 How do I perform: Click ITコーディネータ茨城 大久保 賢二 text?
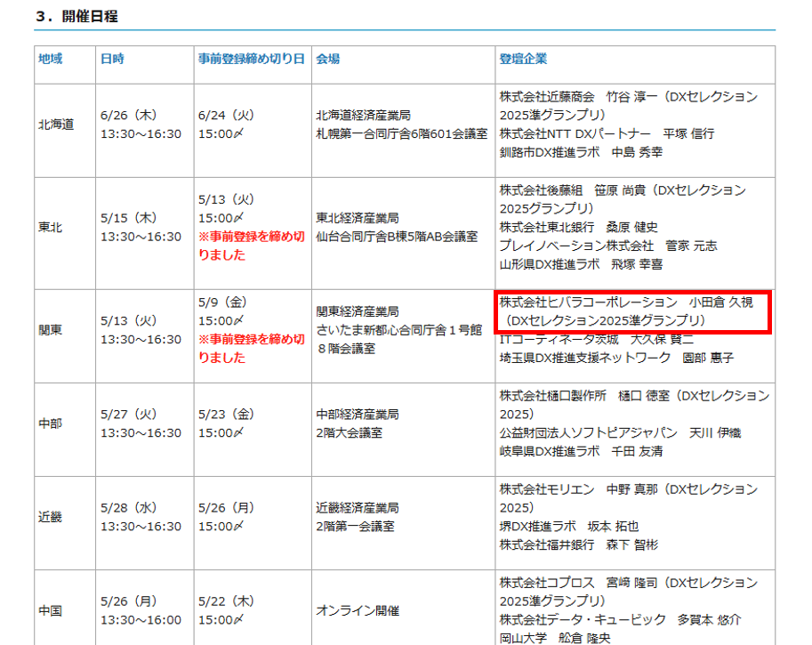coord(596,339)
